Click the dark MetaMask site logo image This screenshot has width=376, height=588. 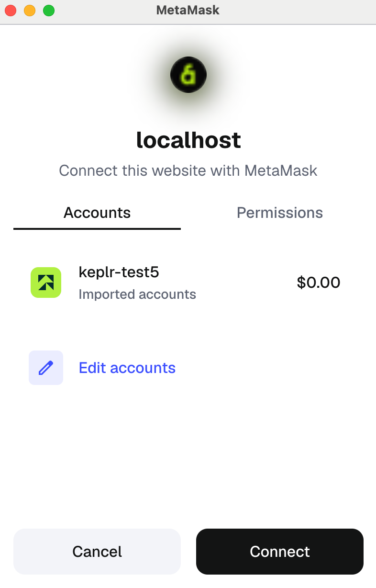[188, 75]
